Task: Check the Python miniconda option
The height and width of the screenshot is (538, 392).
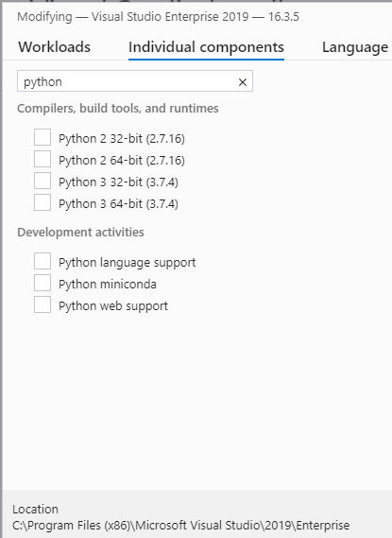Action: coord(43,283)
